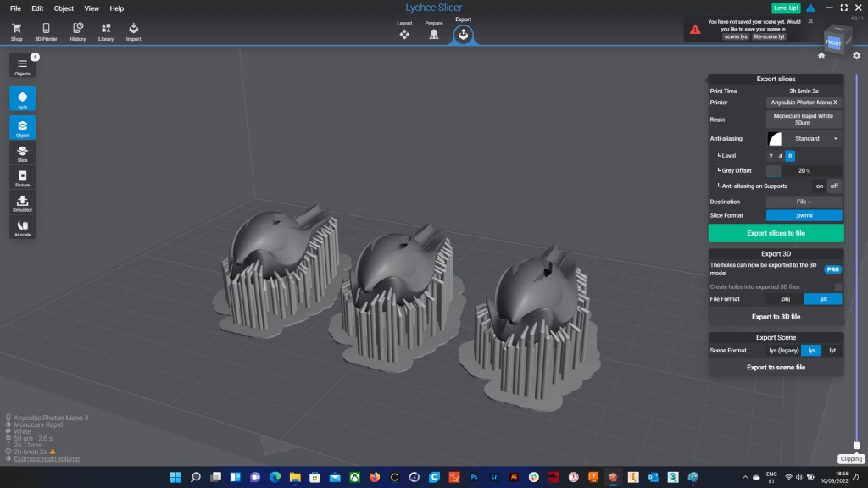868x488 pixels.
Task: Click Estimate resin volume link
Action: pyautogui.click(x=47, y=459)
